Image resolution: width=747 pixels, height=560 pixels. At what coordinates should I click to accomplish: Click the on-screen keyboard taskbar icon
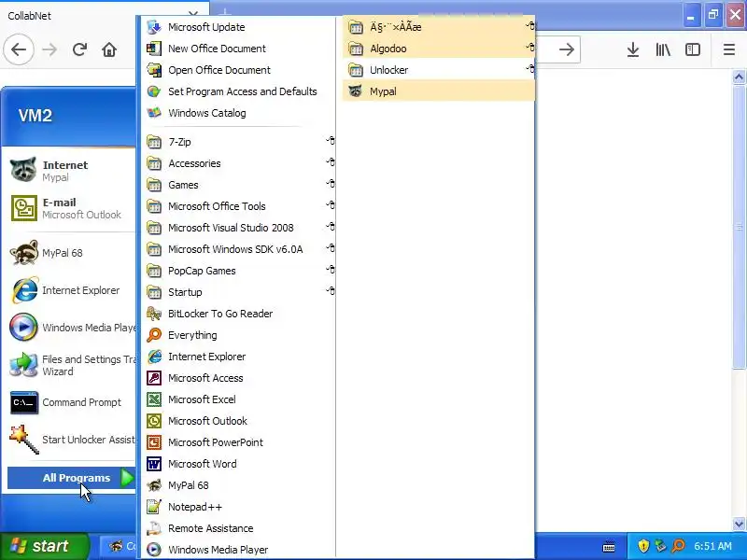[609, 547]
